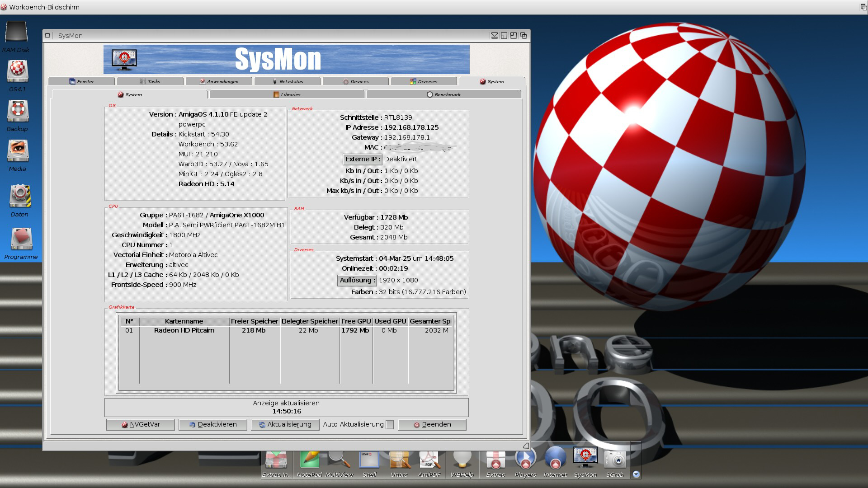Click SysMon window zoom gadget
The width and height of the screenshot is (868, 488).
[514, 36]
